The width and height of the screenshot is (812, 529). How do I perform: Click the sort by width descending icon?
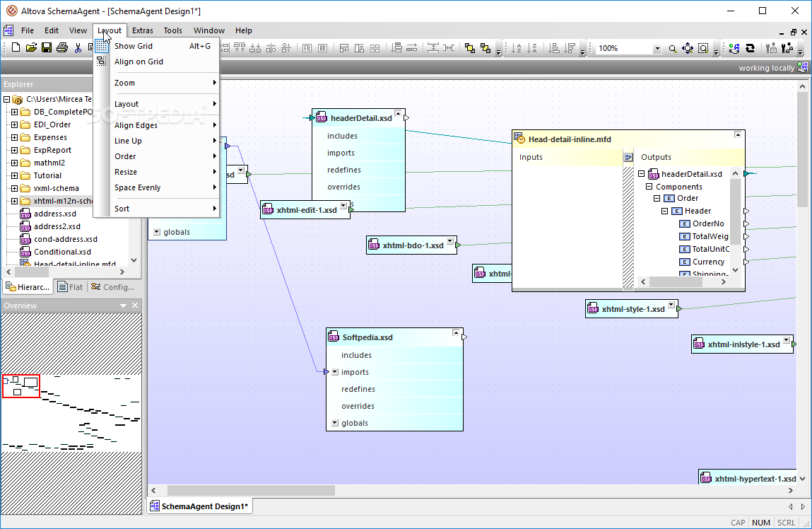(x=570, y=48)
